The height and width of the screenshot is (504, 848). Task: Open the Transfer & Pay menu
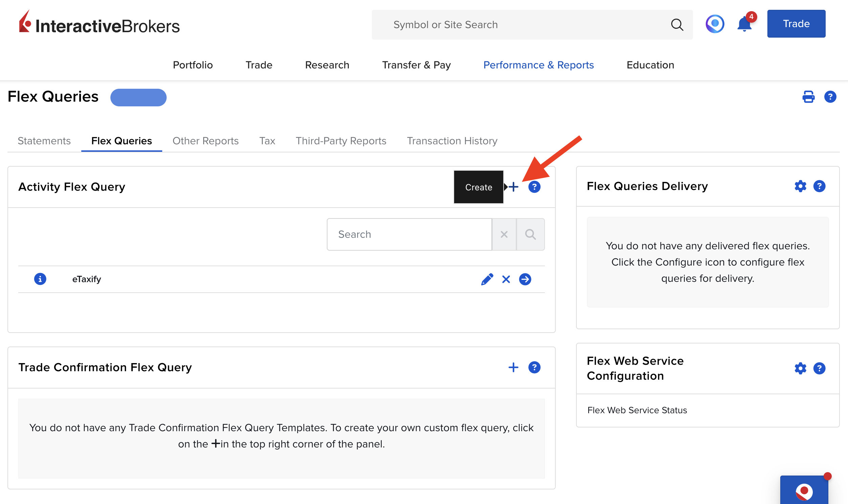(x=416, y=65)
